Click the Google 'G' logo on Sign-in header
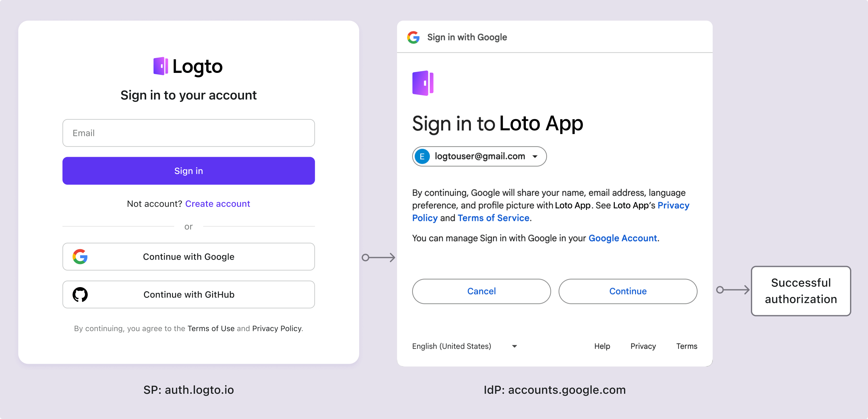The image size is (868, 419). coord(413,37)
